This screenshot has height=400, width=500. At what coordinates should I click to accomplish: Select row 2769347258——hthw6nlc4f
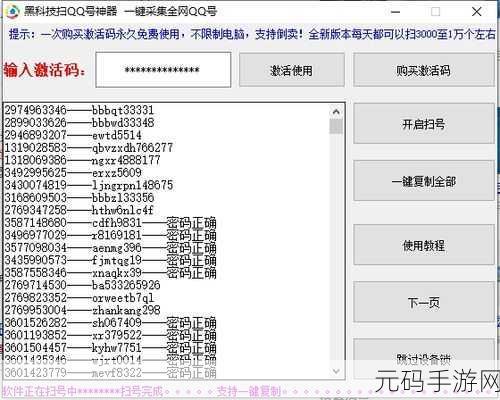pos(79,210)
